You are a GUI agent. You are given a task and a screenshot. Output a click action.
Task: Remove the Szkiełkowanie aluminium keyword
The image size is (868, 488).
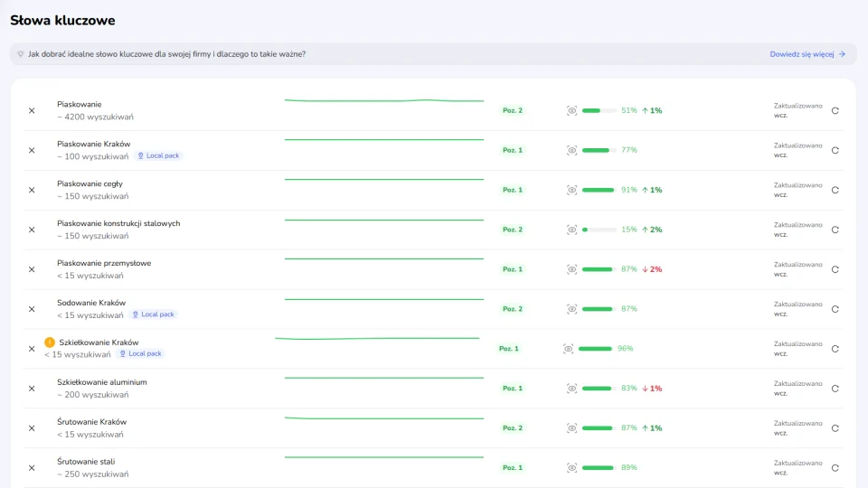click(32, 389)
